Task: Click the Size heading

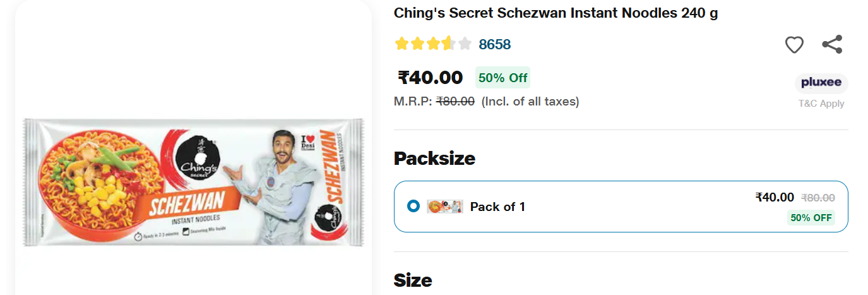Action: pos(413,280)
